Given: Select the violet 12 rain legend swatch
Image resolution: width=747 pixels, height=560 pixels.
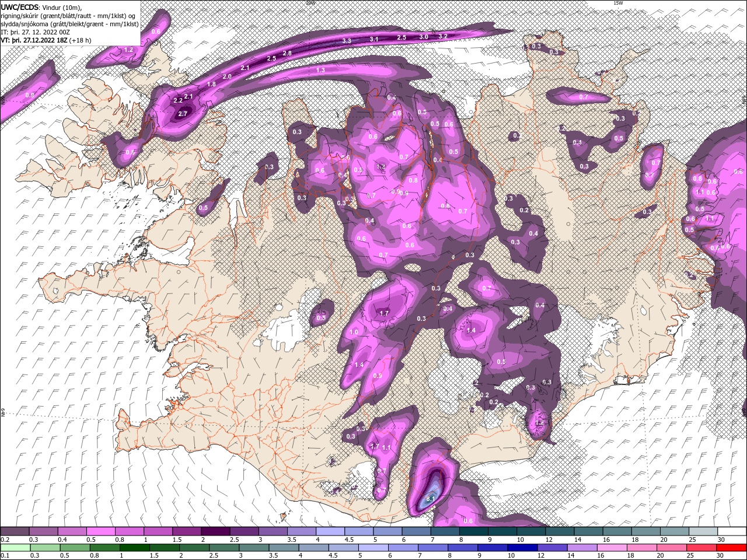Looking at the screenshot, I should 551,548.
